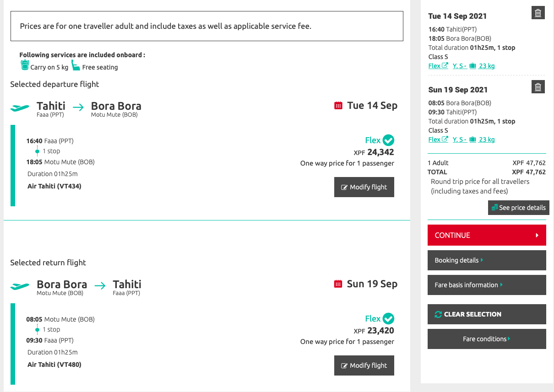Toggle the Flex checkmark on departure flight

coord(388,140)
